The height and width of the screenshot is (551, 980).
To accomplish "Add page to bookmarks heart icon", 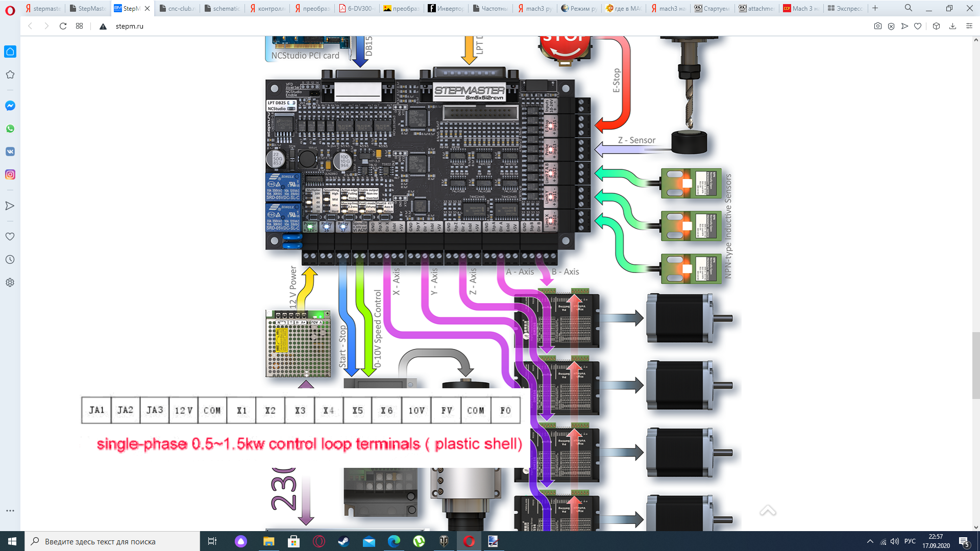I will pyautogui.click(x=918, y=26).
